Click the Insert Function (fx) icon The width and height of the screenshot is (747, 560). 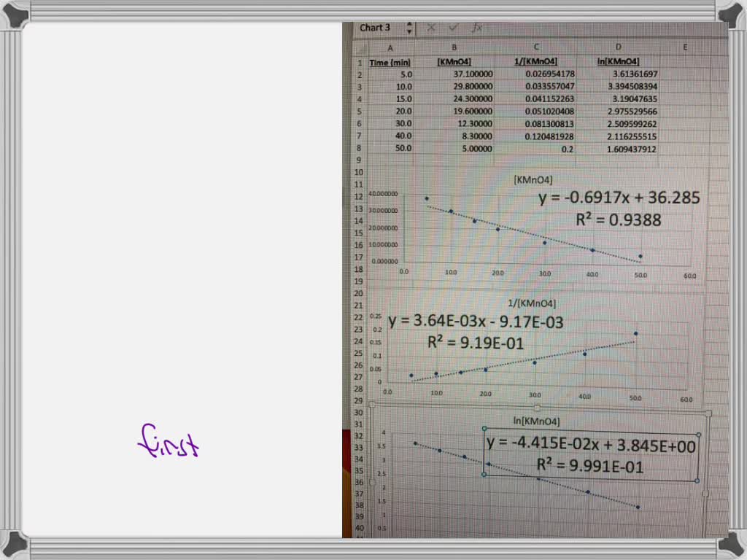[x=477, y=27]
